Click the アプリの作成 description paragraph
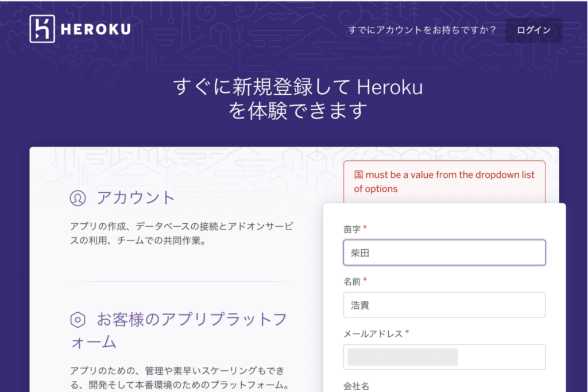 click(181, 233)
